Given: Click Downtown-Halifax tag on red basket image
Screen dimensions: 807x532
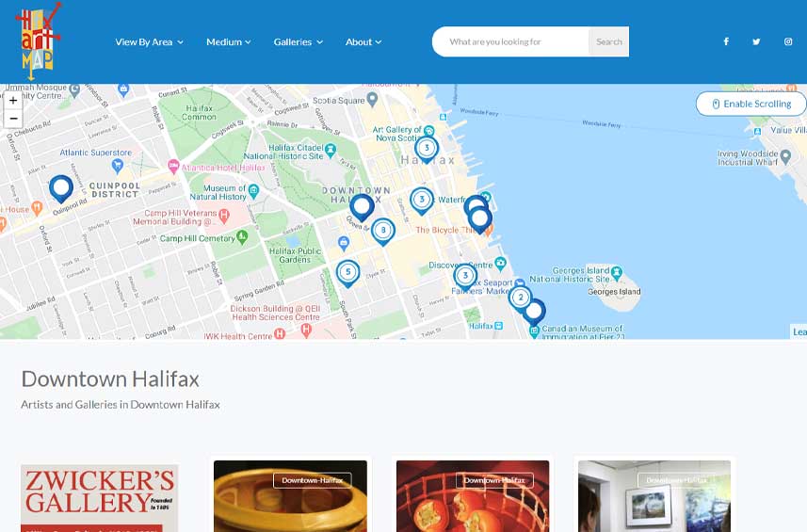Looking at the screenshot, I should click(494, 480).
